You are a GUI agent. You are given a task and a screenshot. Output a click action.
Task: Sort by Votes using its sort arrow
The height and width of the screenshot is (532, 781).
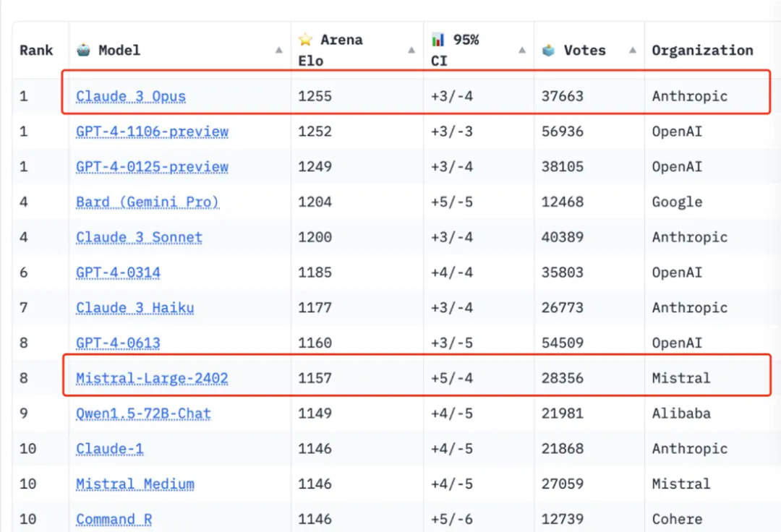click(633, 51)
